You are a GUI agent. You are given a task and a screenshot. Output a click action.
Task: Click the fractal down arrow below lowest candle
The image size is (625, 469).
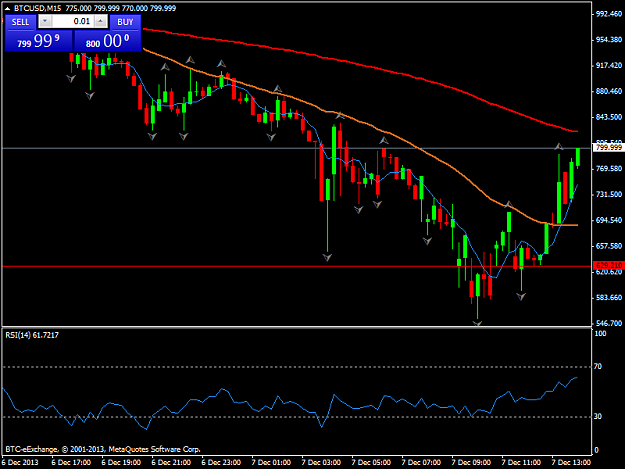[x=478, y=323]
